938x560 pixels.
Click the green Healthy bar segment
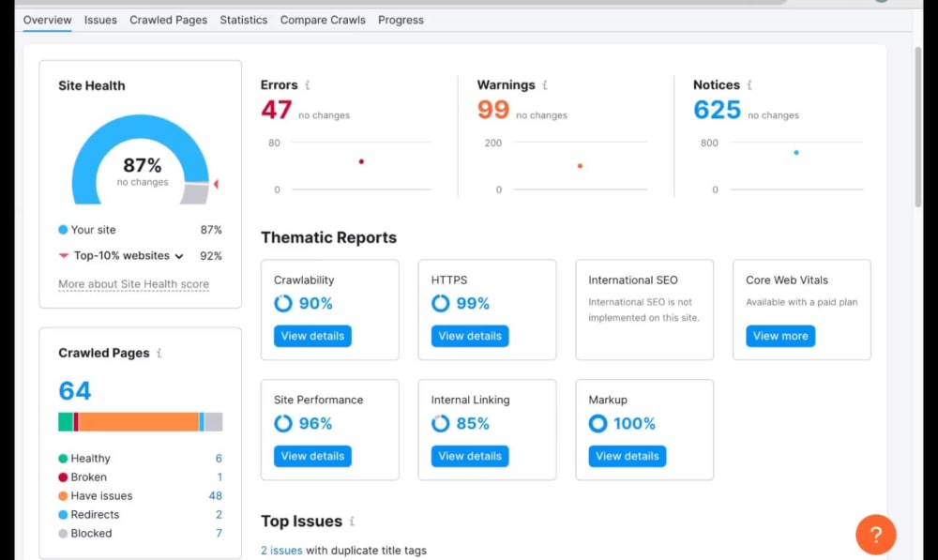pos(66,422)
